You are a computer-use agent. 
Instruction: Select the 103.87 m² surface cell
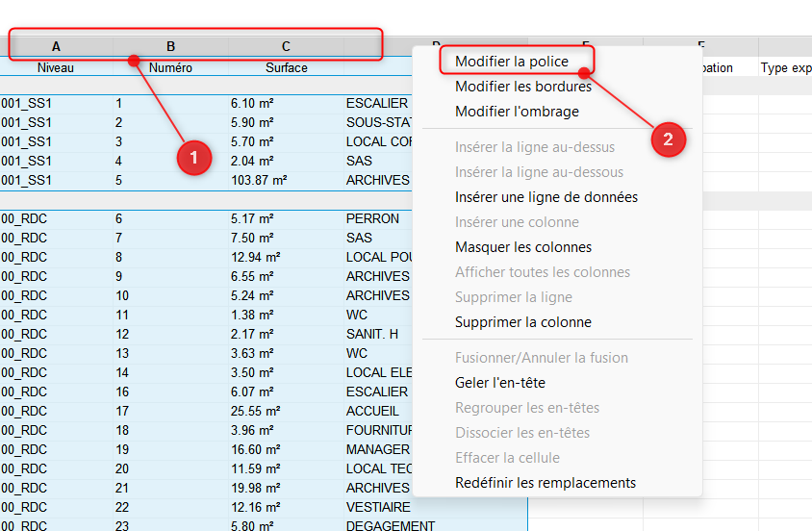[x=286, y=180]
